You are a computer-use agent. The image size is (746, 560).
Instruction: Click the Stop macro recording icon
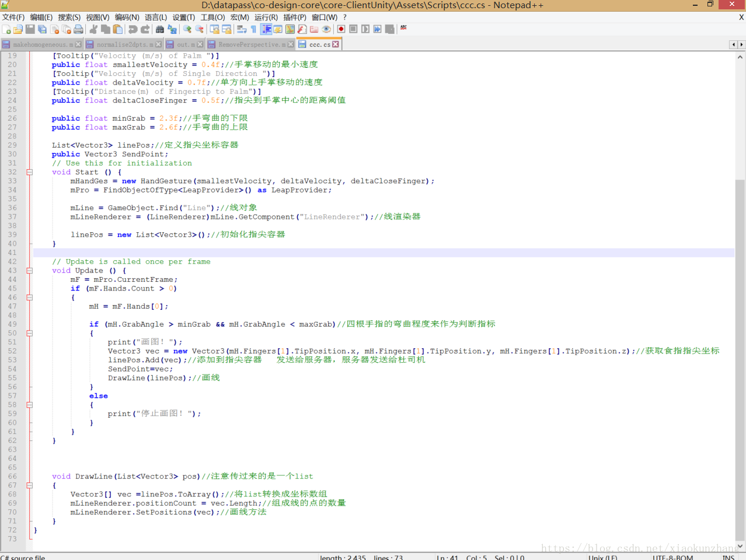click(x=353, y=29)
